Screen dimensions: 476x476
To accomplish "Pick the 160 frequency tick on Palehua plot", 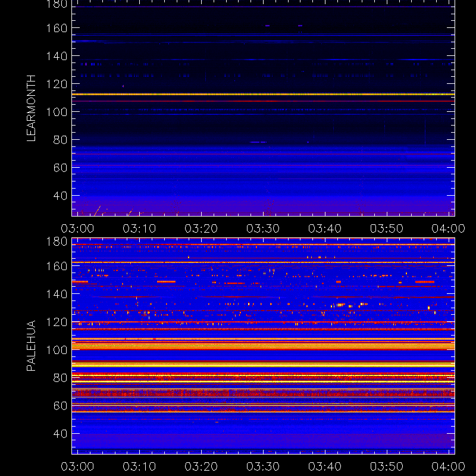I will pos(57,266).
